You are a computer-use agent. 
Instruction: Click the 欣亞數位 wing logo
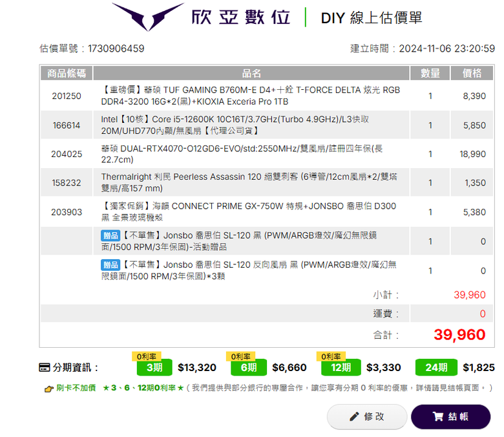[148, 17]
